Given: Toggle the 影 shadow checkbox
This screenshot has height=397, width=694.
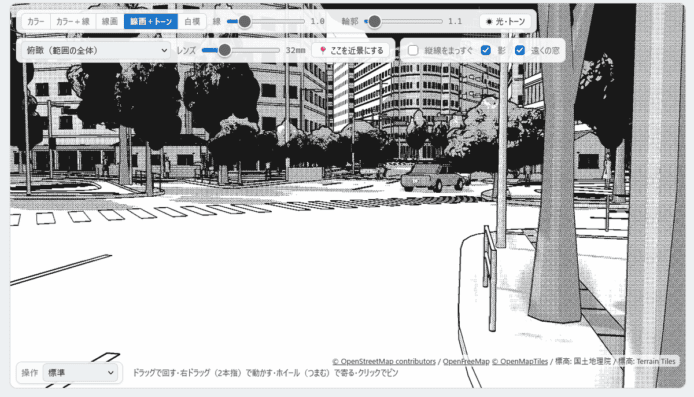Looking at the screenshot, I should [486, 50].
